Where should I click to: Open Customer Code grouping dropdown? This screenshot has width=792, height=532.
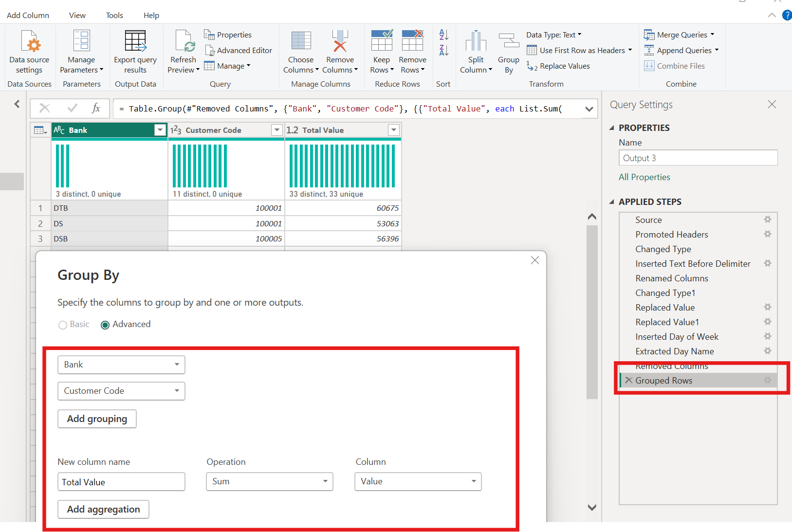121,391
